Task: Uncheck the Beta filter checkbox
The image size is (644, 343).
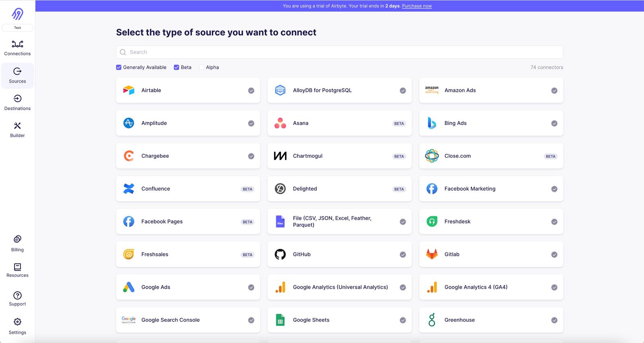Action: (x=176, y=67)
